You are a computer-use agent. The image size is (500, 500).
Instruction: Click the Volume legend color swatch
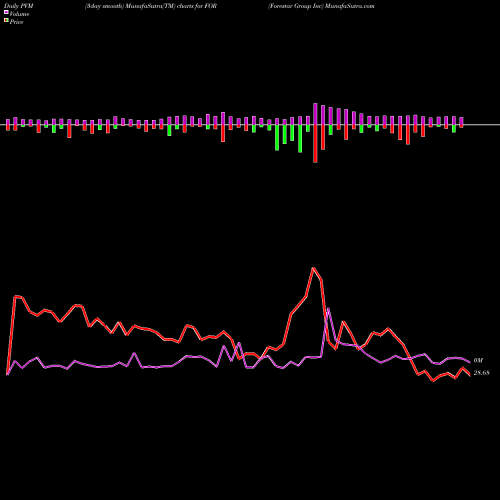(x=6, y=13)
